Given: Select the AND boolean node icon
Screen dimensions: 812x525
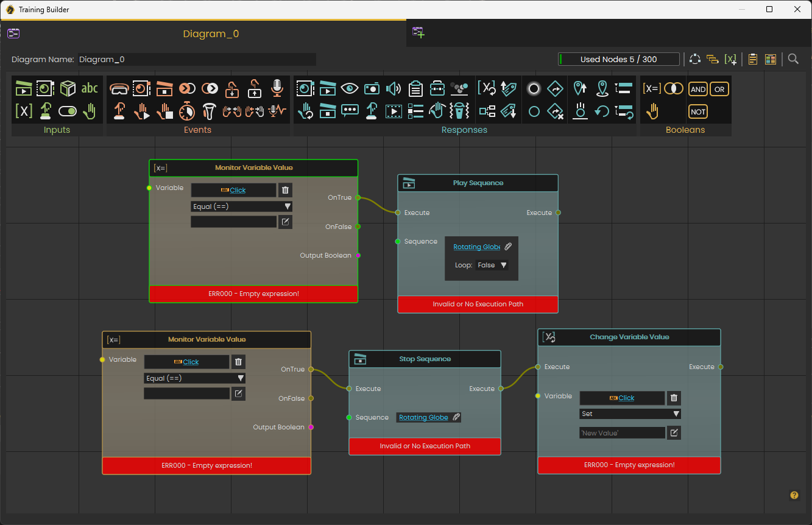Looking at the screenshot, I should 698,89.
